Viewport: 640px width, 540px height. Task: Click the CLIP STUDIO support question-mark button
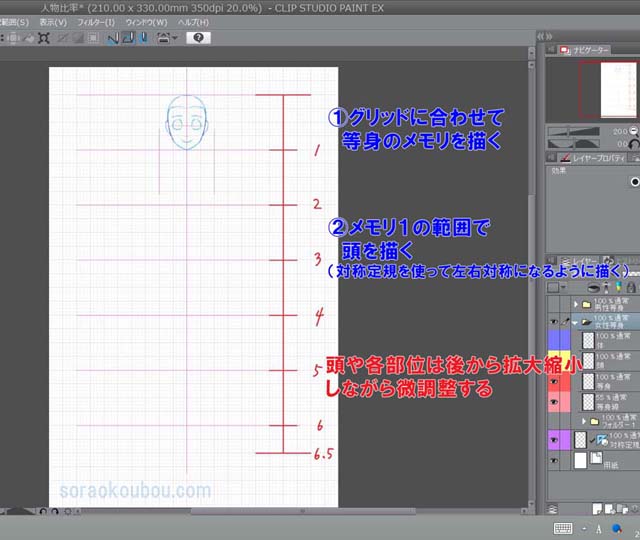pyautogui.click(x=198, y=38)
